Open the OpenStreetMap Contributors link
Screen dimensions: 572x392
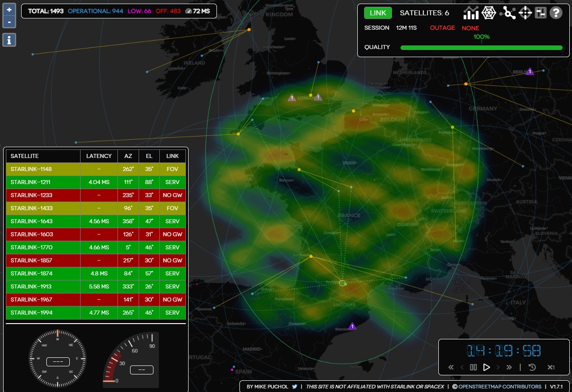click(500, 387)
